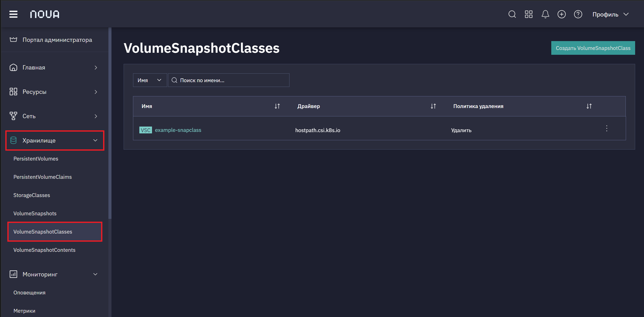Collapse the Хранилище section
The width and height of the screenshot is (644, 317).
pyautogui.click(x=55, y=140)
